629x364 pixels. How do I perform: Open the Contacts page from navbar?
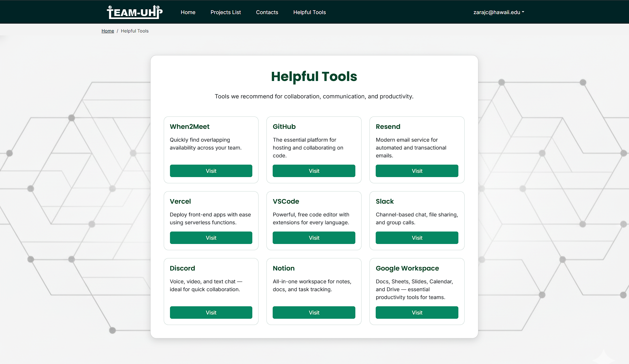pos(267,12)
